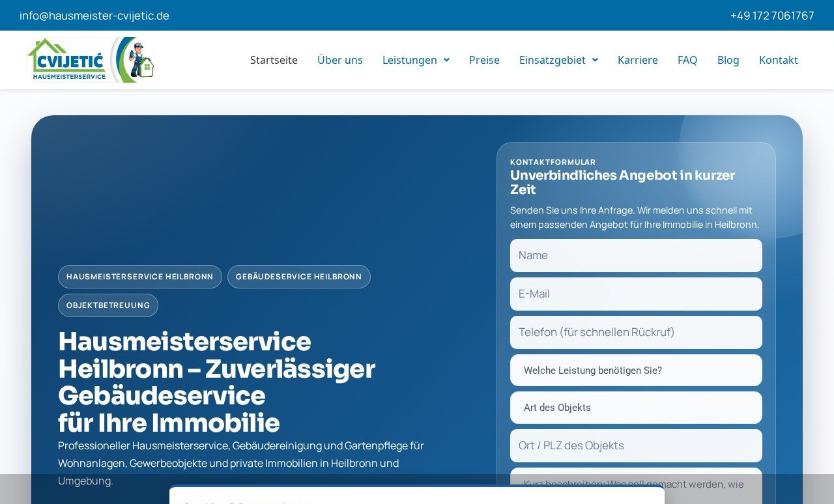Image resolution: width=834 pixels, height=504 pixels.
Task: Focus the Telefon input field
Action: (x=636, y=332)
